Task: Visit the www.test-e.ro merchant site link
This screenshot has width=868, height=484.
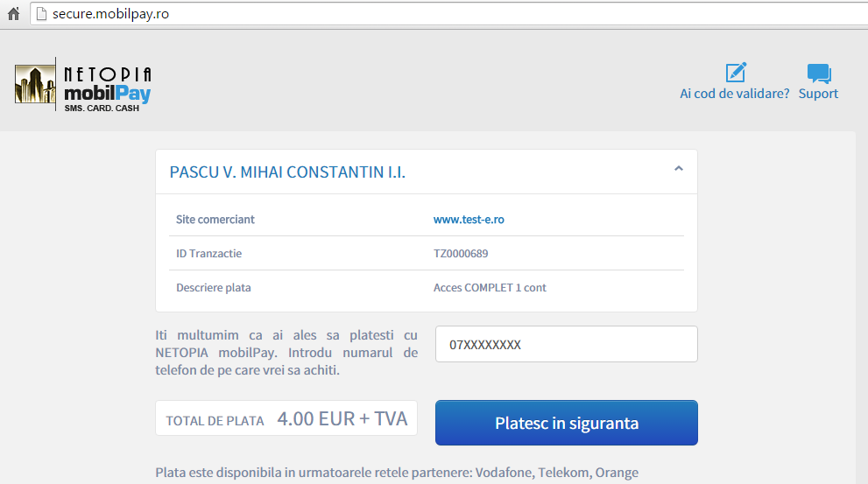Action: tap(469, 220)
